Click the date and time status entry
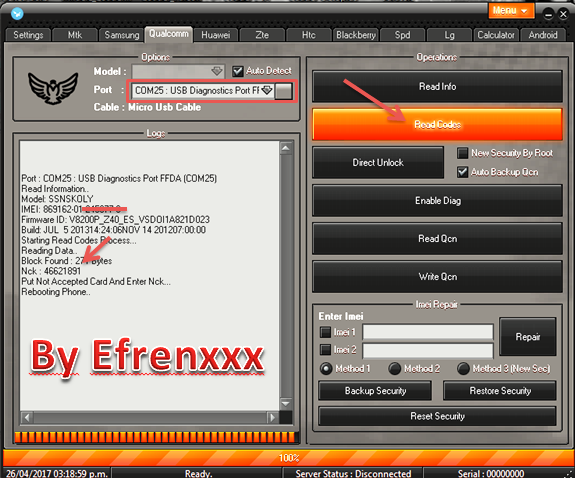This screenshot has height=478, width=575. [57, 473]
